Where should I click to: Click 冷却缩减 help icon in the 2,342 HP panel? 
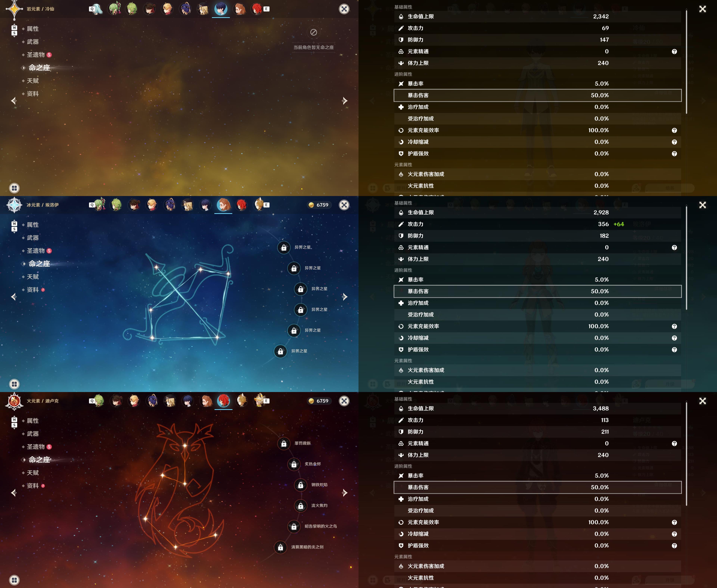click(x=674, y=142)
